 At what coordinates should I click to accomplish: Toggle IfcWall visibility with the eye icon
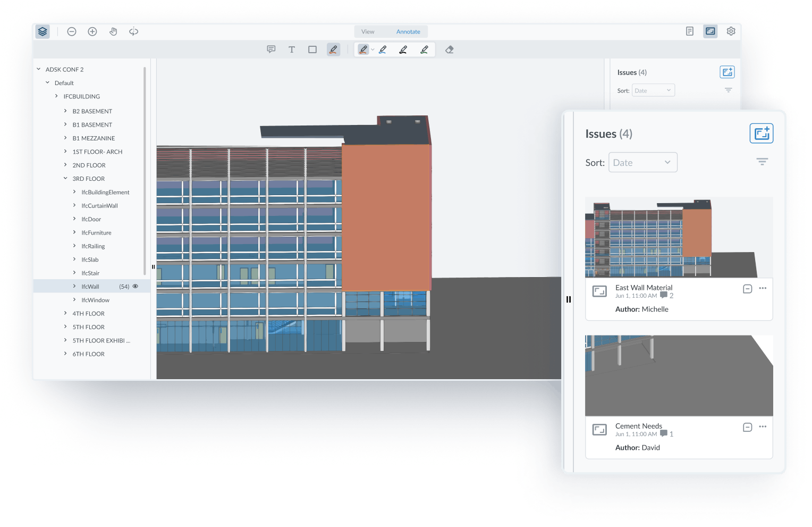pos(136,286)
